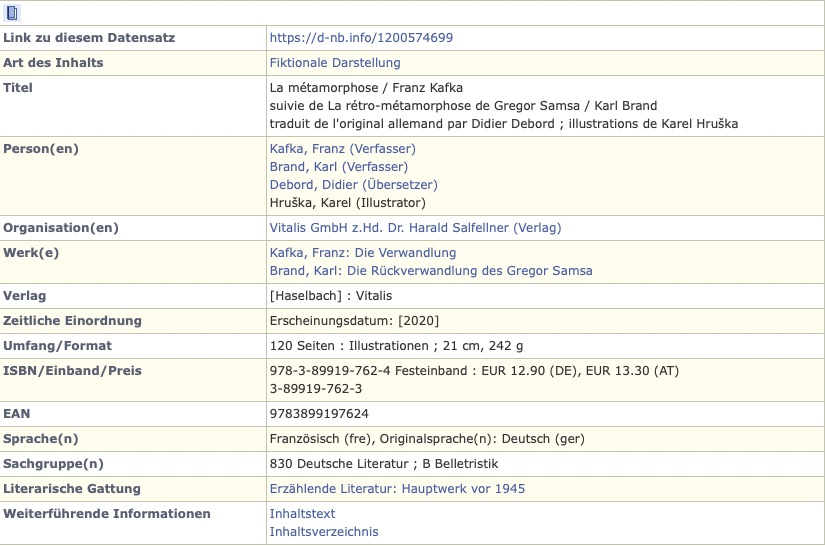This screenshot has width=825, height=546.
Task: Click the Französisch (fre) language value
Action: coord(320,439)
